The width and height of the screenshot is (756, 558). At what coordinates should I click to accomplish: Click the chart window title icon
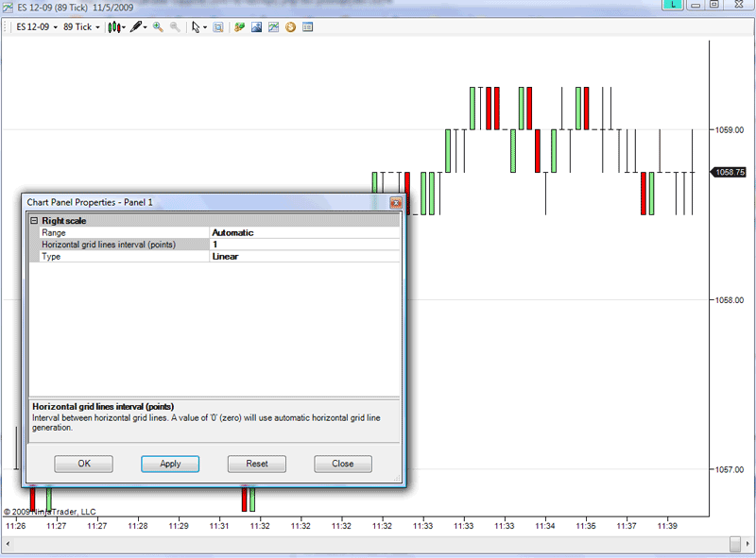click(8, 7)
